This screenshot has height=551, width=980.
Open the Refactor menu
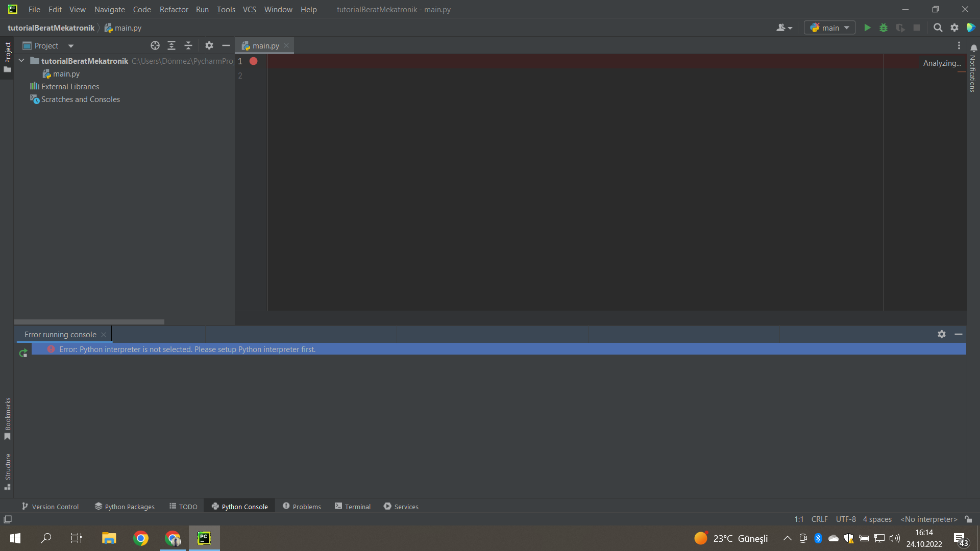pos(174,10)
